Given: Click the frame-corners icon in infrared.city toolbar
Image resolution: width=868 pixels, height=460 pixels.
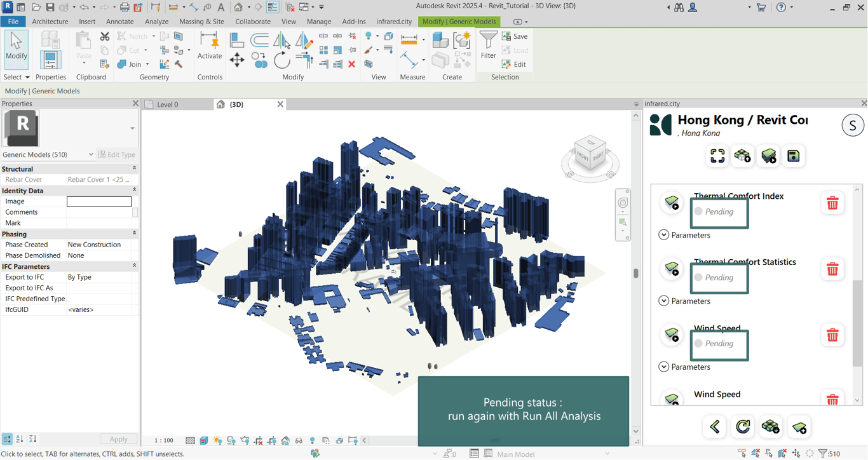Looking at the screenshot, I should (x=717, y=156).
